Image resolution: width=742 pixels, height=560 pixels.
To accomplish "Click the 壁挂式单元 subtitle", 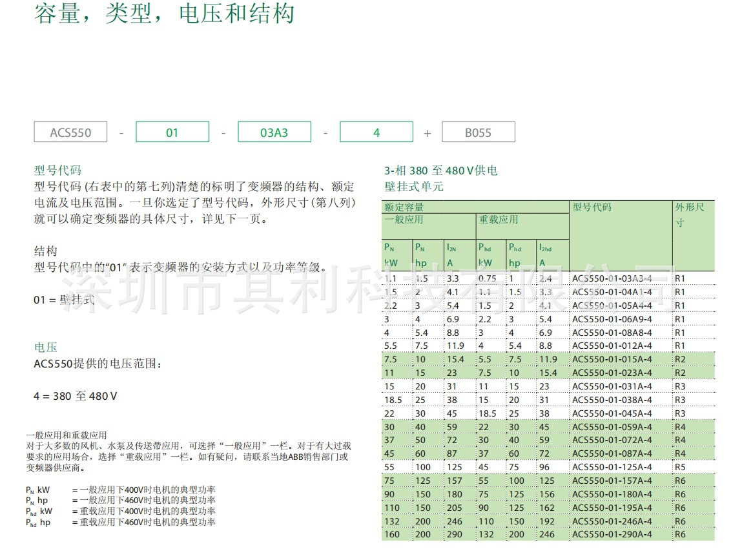I will pos(413,187).
